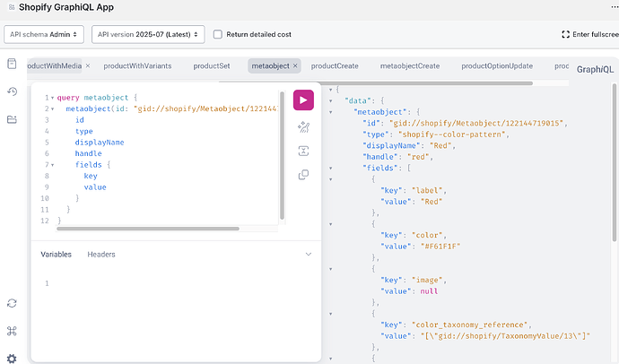The image size is (619, 364).
Task: Fold the metaobject(id:) block on line 2
Action: 53,108
